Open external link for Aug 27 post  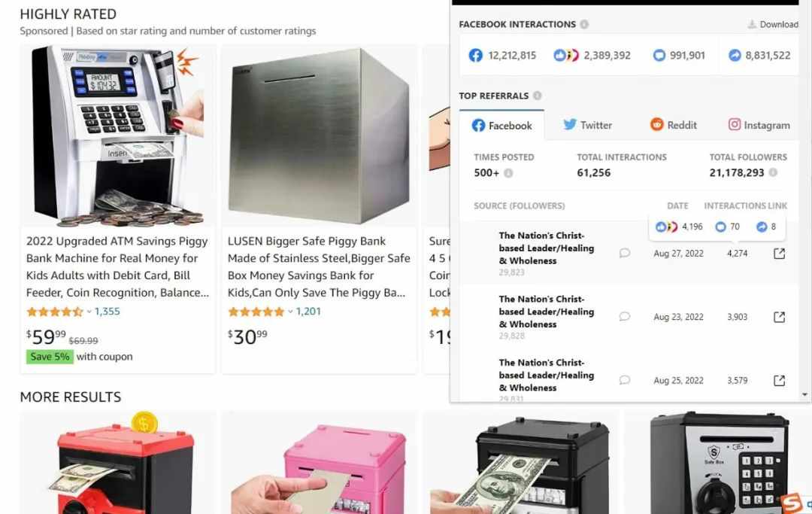click(779, 254)
